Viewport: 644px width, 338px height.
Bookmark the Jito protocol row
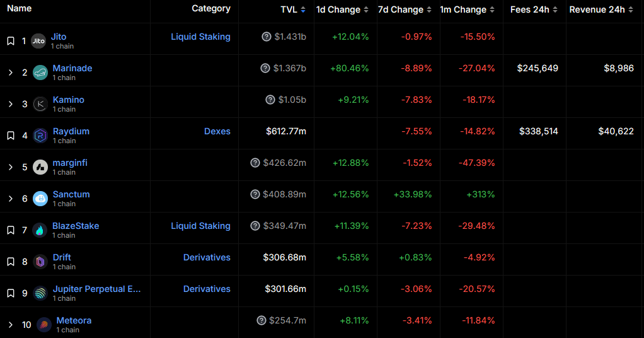click(x=11, y=41)
